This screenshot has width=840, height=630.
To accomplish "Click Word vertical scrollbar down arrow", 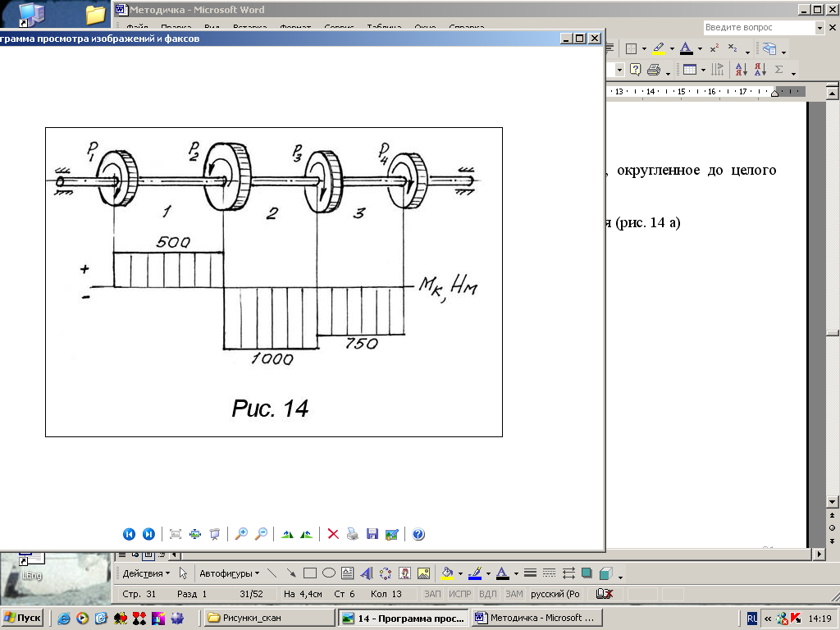I will point(832,502).
